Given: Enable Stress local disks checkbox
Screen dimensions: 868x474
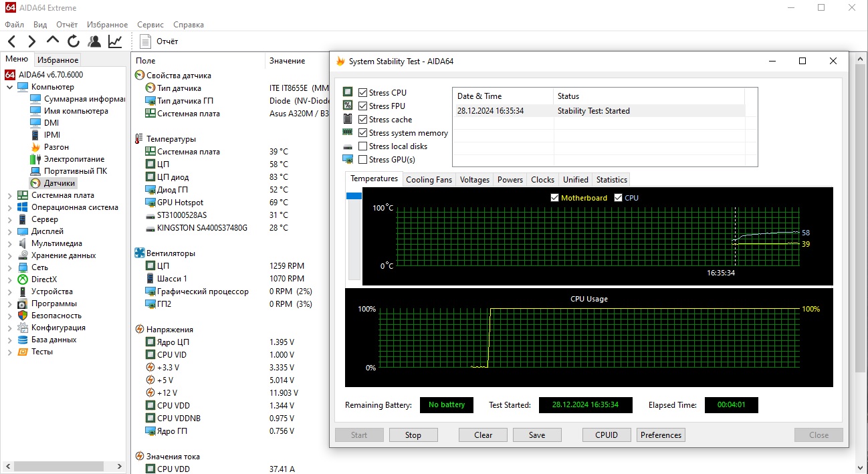Looking at the screenshot, I should click(x=363, y=146).
